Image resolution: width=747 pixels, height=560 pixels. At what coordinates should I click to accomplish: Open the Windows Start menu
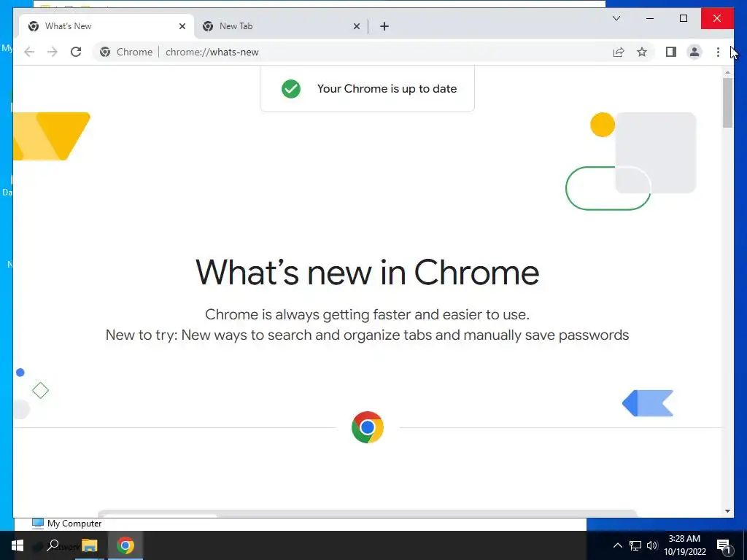coord(18,545)
